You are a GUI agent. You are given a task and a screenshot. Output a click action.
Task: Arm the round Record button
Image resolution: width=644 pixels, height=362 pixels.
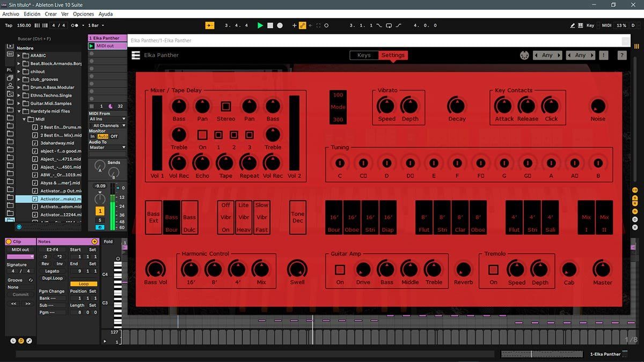[x=281, y=25]
